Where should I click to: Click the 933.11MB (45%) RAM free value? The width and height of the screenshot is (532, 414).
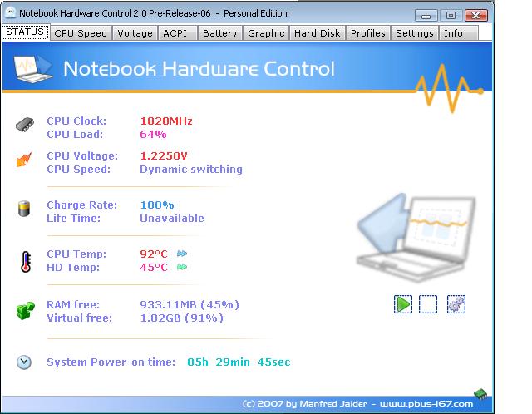pos(190,305)
